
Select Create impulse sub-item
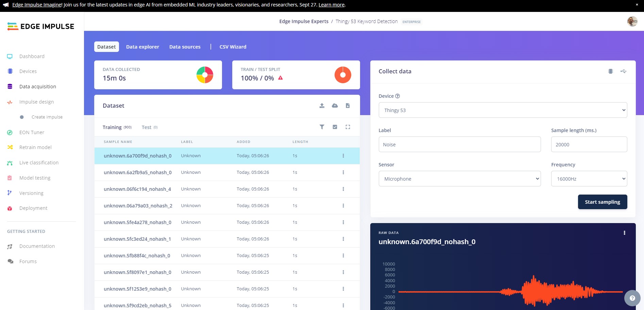click(47, 117)
